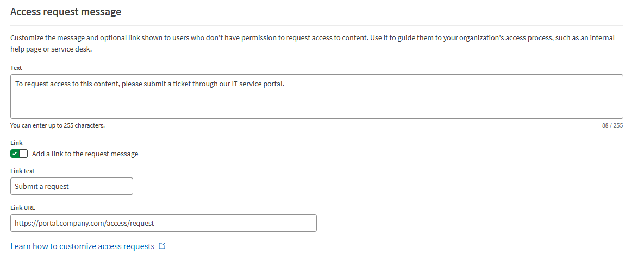Image resolution: width=644 pixels, height=261 pixels.
Task: Click the external link icon beside Learn how
Action: [x=162, y=246]
